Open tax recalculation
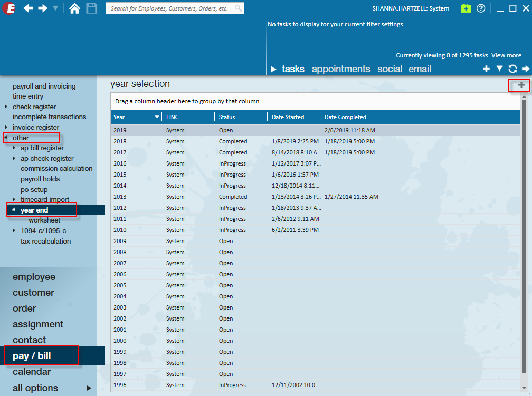Screen dimensions: 532x396 [x=45, y=242]
